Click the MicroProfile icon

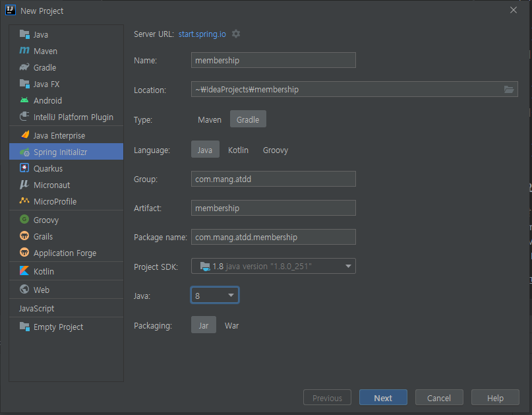[24, 201]
